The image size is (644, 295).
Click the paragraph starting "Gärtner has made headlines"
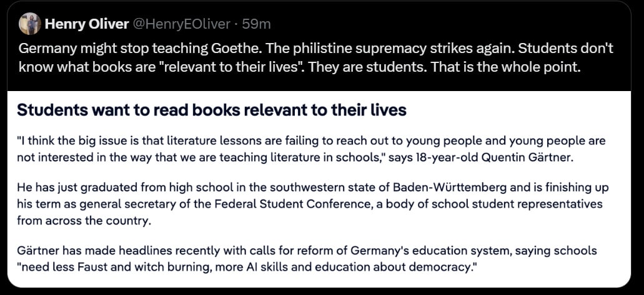307,259
